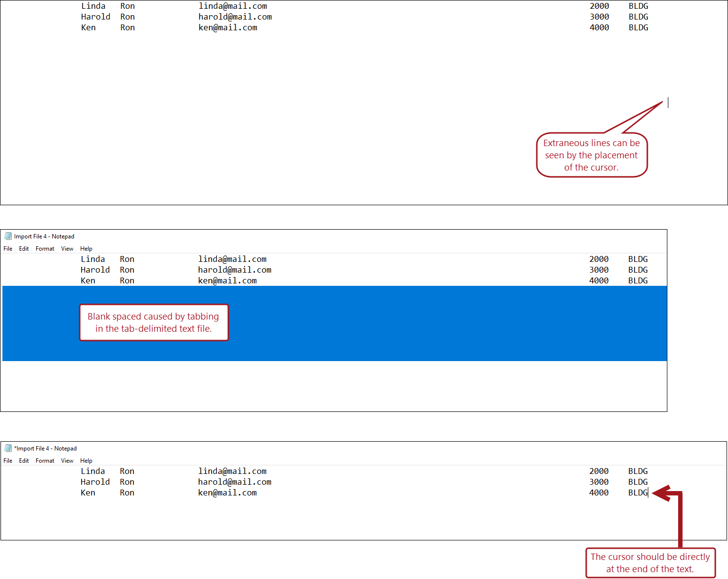Click 'linda@mail.com' in the bottom *Import File 4 window
Image resolution: width=728 pixels, height=579 pixels.
tap(232, 471)
